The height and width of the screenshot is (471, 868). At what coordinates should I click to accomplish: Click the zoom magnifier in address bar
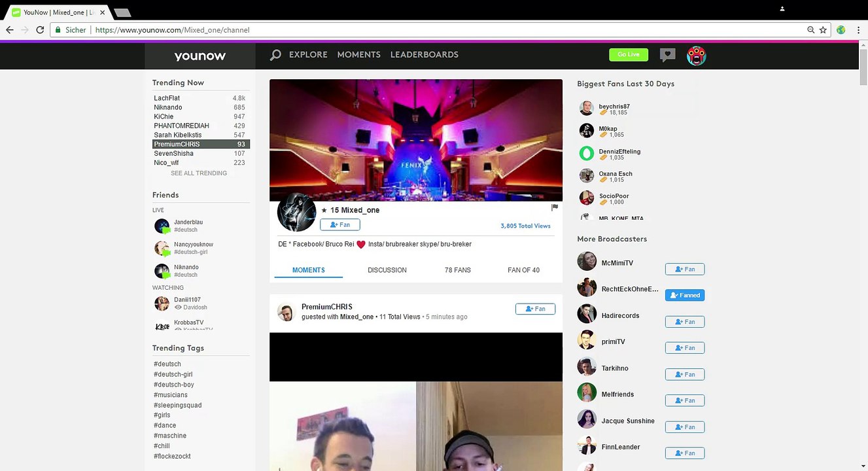pos(811,30)
